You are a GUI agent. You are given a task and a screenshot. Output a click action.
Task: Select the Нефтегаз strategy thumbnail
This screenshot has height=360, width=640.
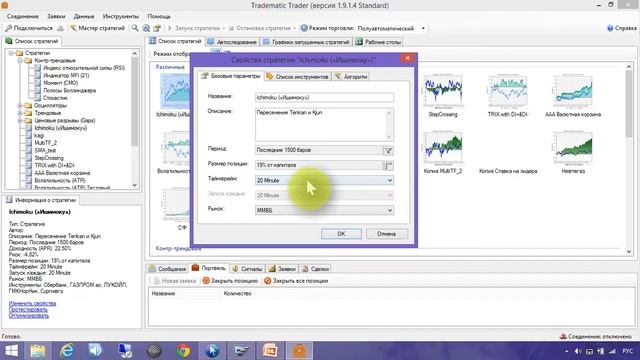click(573, 152)
